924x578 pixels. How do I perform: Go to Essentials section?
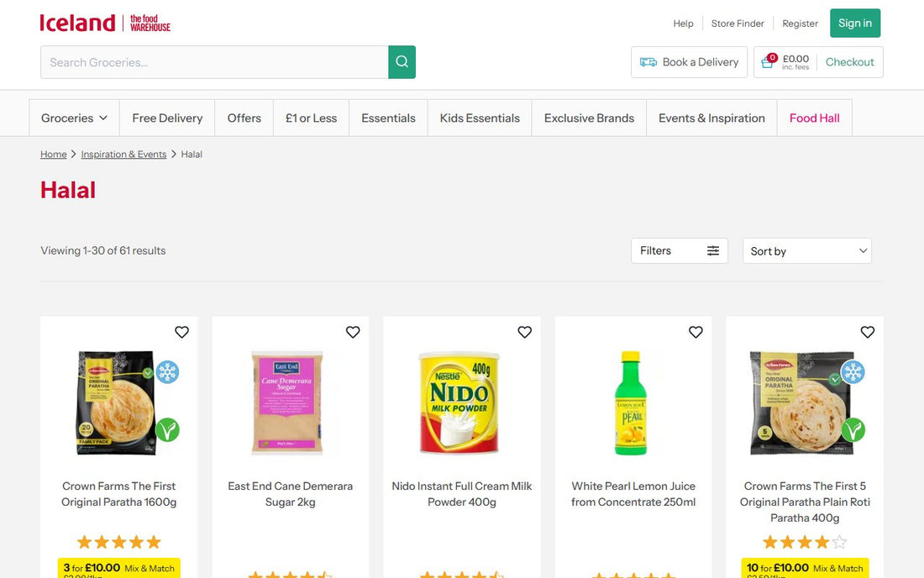click(388, 118)
